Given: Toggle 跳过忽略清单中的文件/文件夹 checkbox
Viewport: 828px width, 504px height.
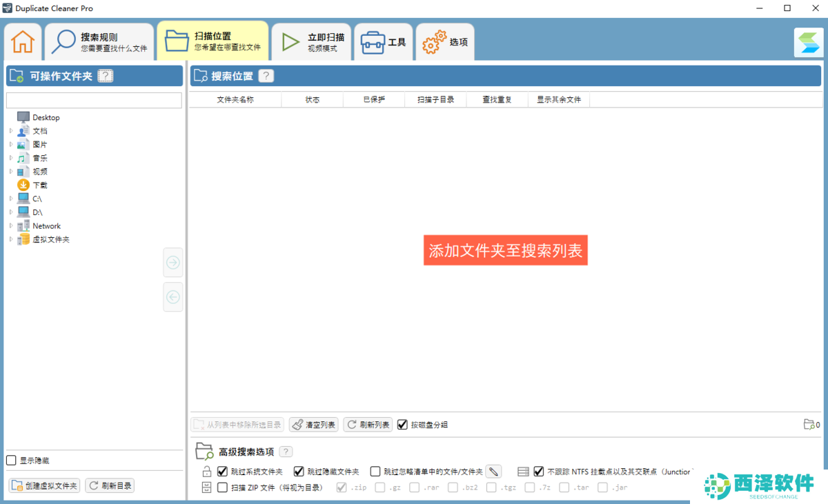Looking at the screenshot, I should coord(375,472).
